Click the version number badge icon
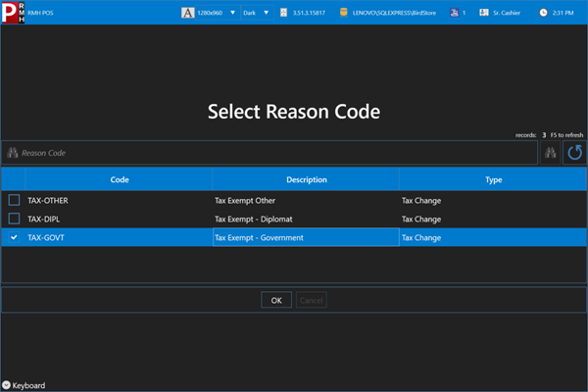This screenshot has width=588, height=392. (284, 13)
